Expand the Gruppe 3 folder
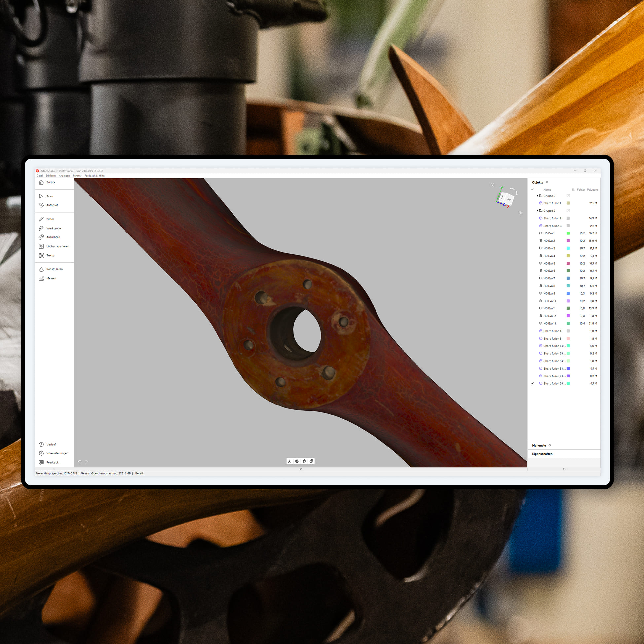 point(537,196)
